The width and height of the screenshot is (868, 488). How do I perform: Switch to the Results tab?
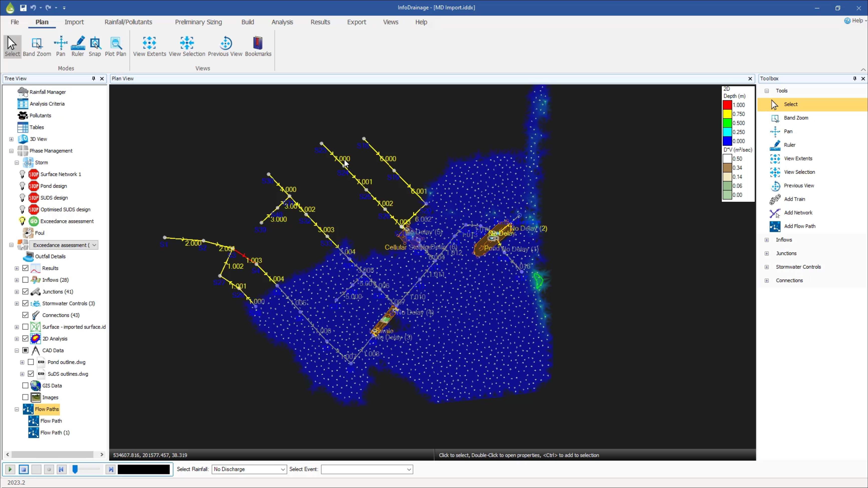320,22
